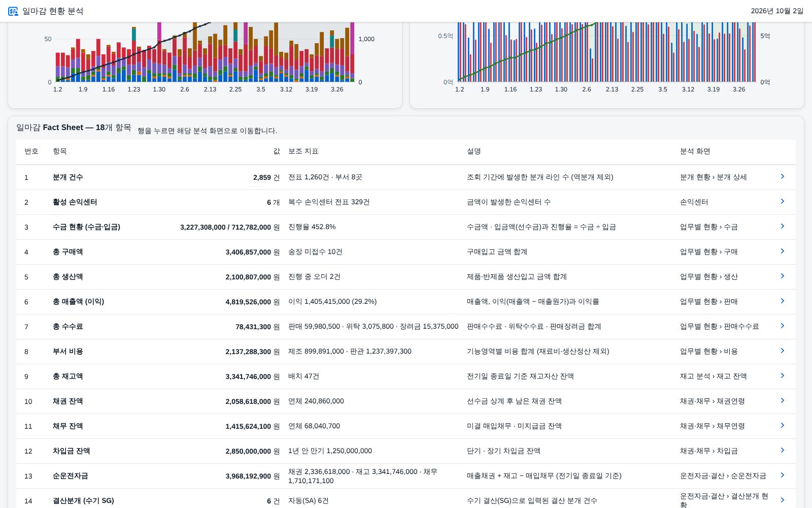
Task: Go to 재고 분석 › 재고 잔액 screen
Action: pyautogui.click(x=714, y=376)
